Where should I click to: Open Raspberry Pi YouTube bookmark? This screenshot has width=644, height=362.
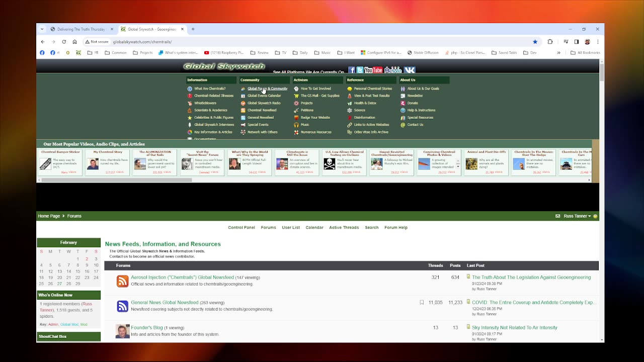coord(224,53)
